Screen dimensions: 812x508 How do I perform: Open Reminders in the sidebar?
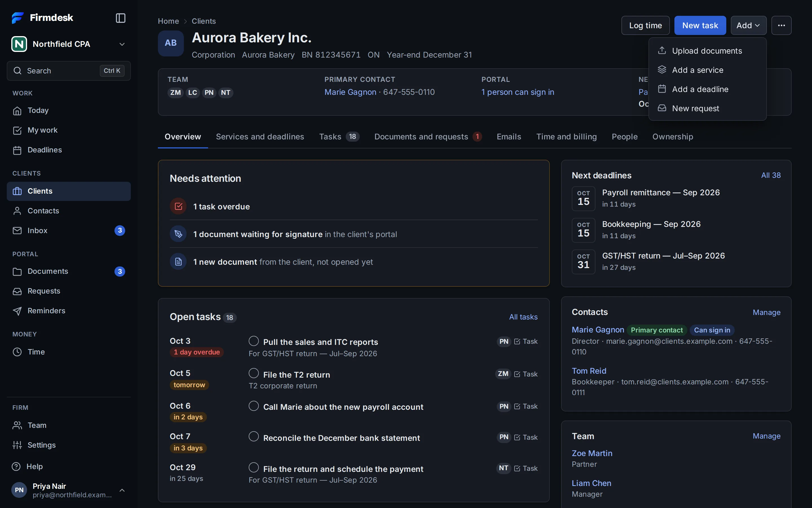click(x=69, y=311)
